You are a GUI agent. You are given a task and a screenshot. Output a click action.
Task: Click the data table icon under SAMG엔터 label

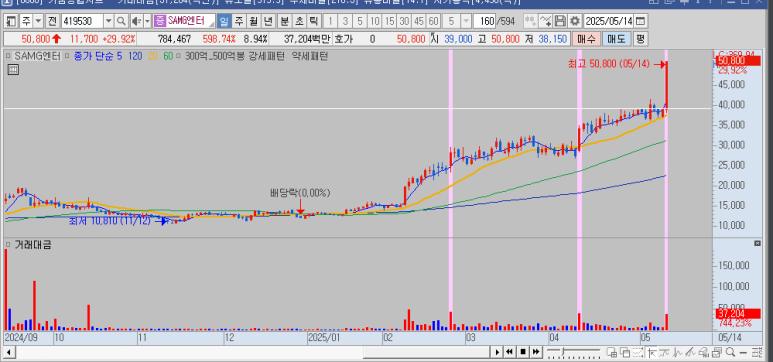pyautogui.click(x=13, y=70)
